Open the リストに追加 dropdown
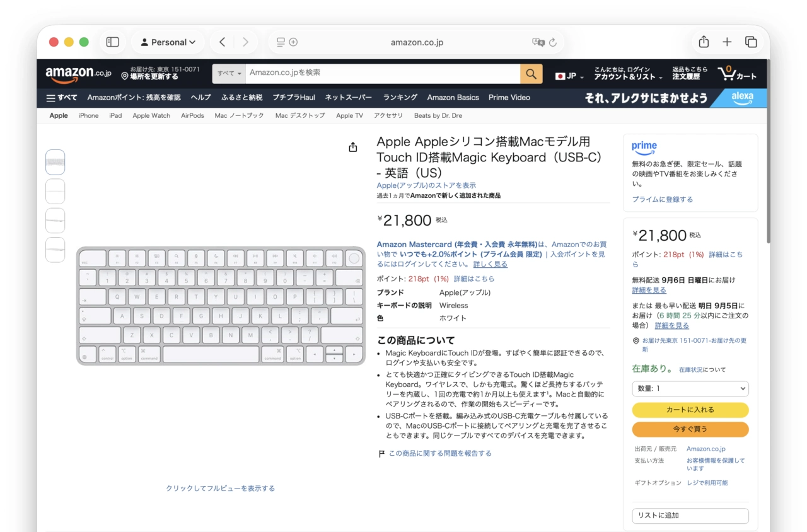Screen dimensions: 807x532 pos(690,516)
